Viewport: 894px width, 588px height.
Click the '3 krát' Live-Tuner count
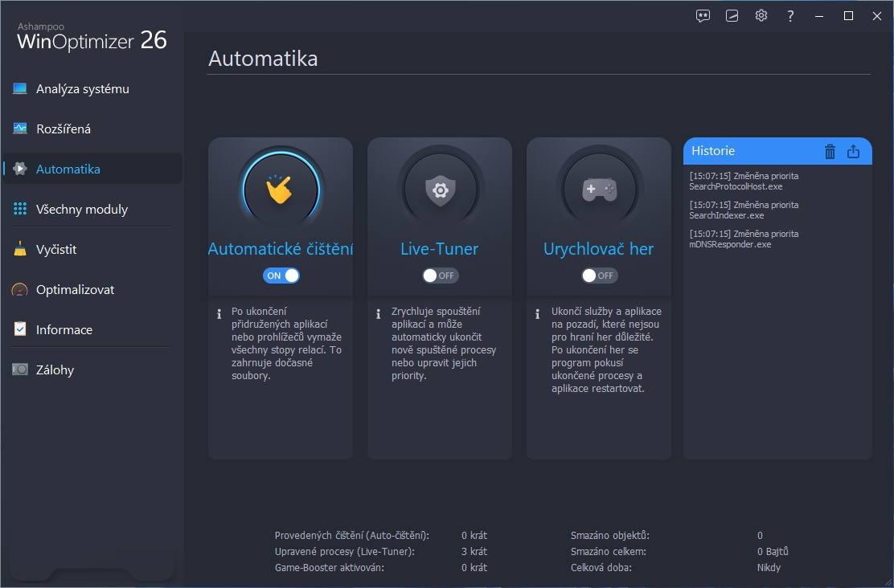(x=474, y=552)
